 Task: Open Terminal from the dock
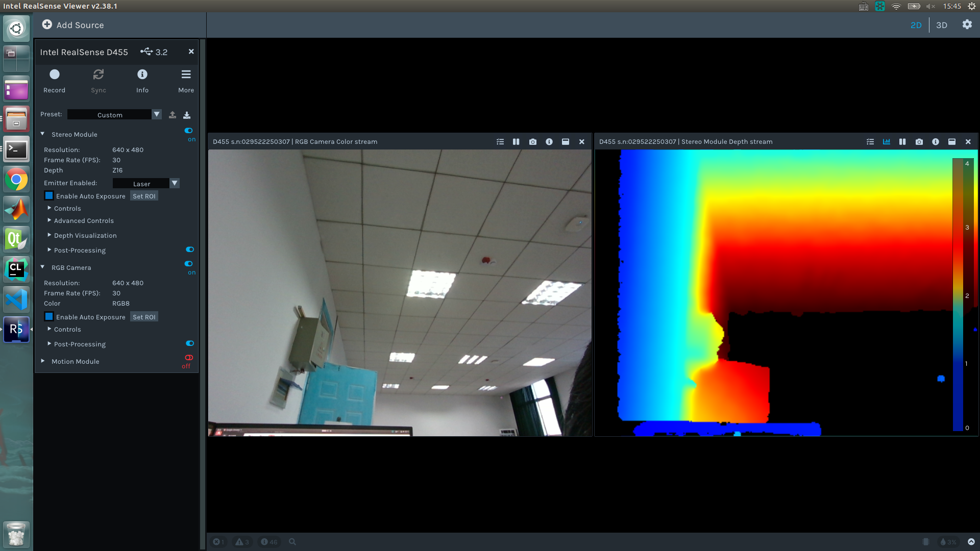pyautogui.click(x=16, y=149)
